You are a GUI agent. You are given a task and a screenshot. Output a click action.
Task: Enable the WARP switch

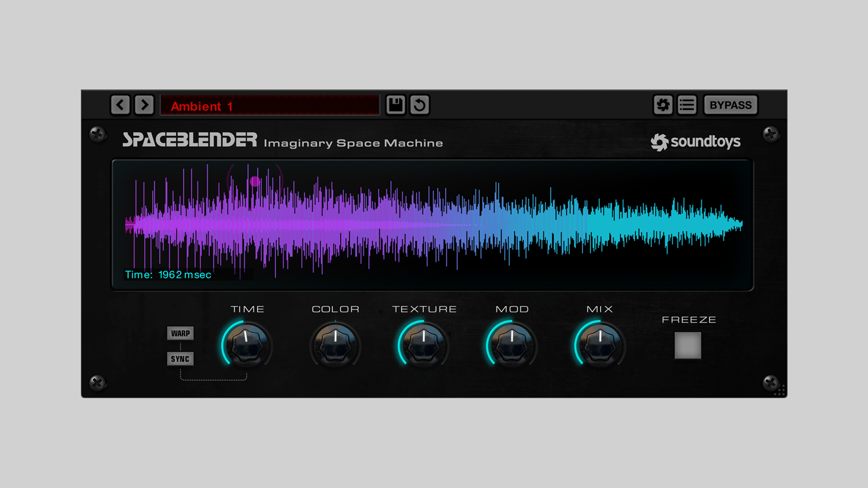click(x=180, y=333)
